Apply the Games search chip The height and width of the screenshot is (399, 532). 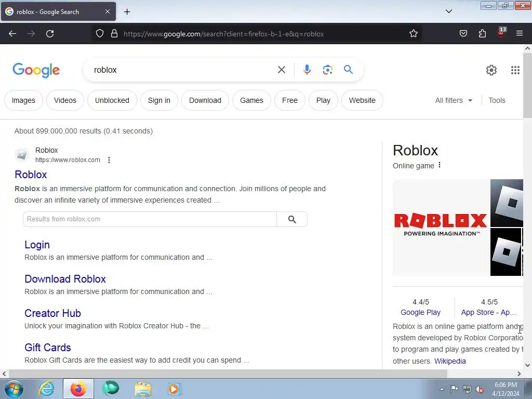[x=251, y=100]
